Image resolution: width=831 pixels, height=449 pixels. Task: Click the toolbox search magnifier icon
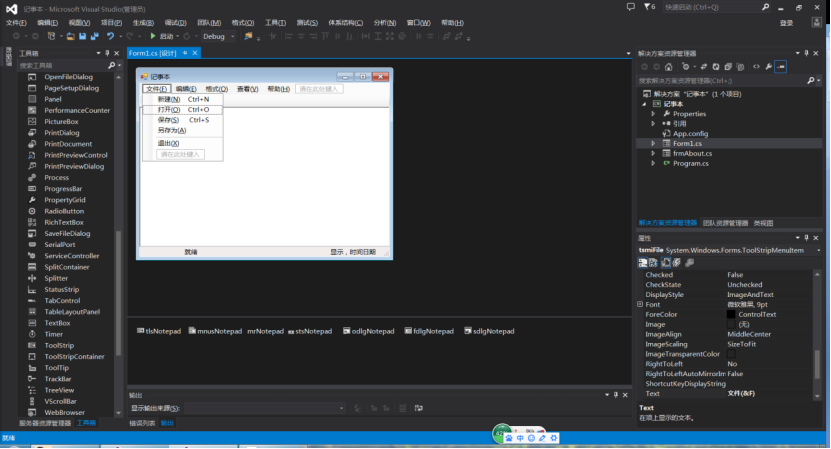tap(111, 65)
